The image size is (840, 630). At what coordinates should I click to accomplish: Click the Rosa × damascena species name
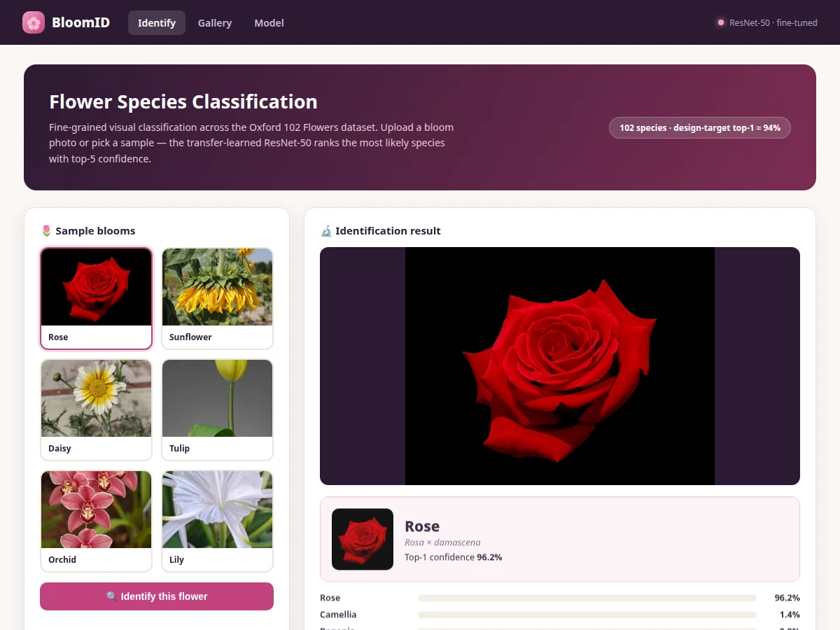click(x=442, y=542)
